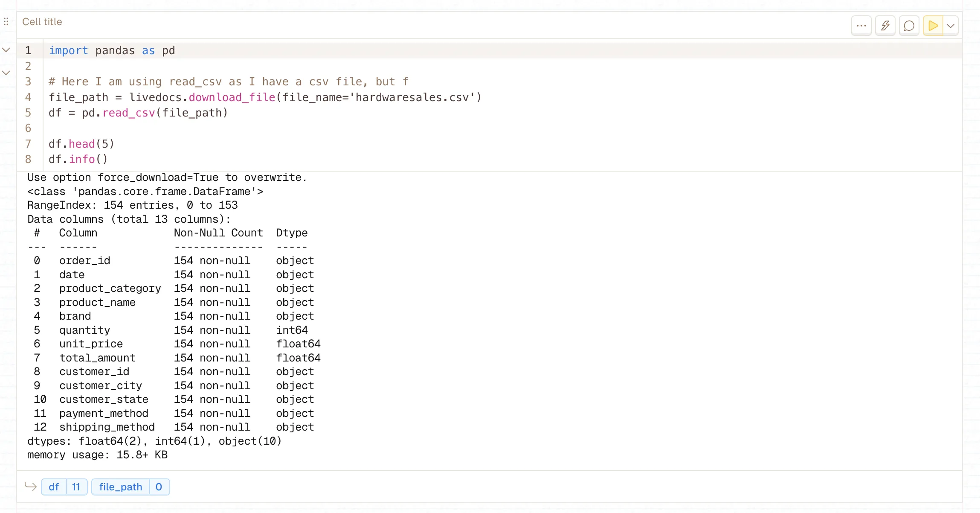This screenshot has height=513, width=980.
Task: Click the output arrow icon beside variable chips
Action: tap(30, 486)
